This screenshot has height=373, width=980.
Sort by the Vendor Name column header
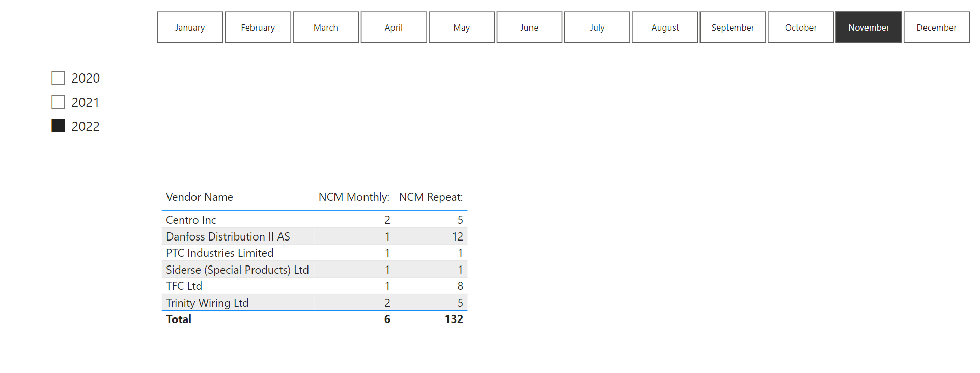coord(200,197)
